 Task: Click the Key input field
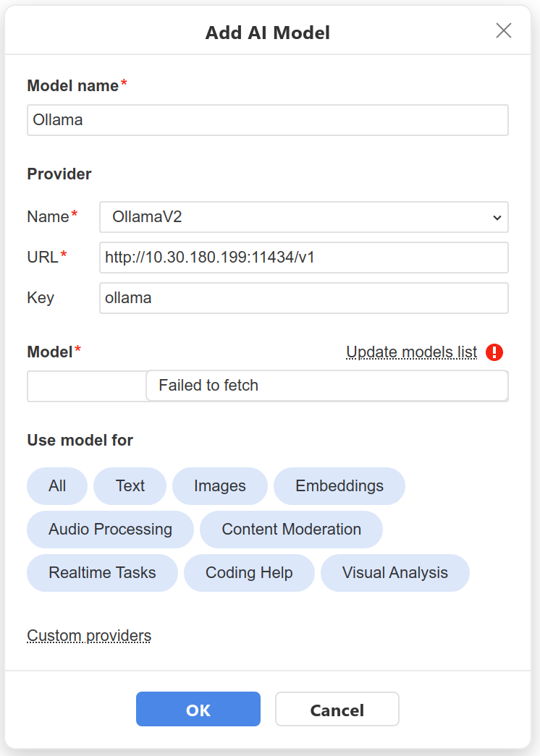pos(303,298)
